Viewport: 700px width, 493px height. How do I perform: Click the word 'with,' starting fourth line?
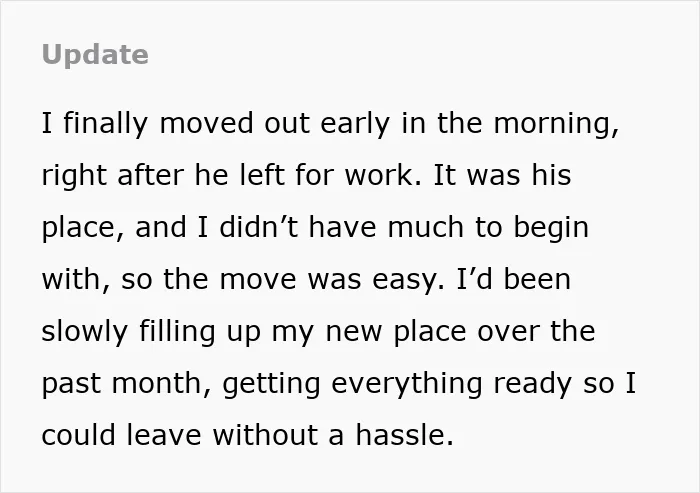76,280
